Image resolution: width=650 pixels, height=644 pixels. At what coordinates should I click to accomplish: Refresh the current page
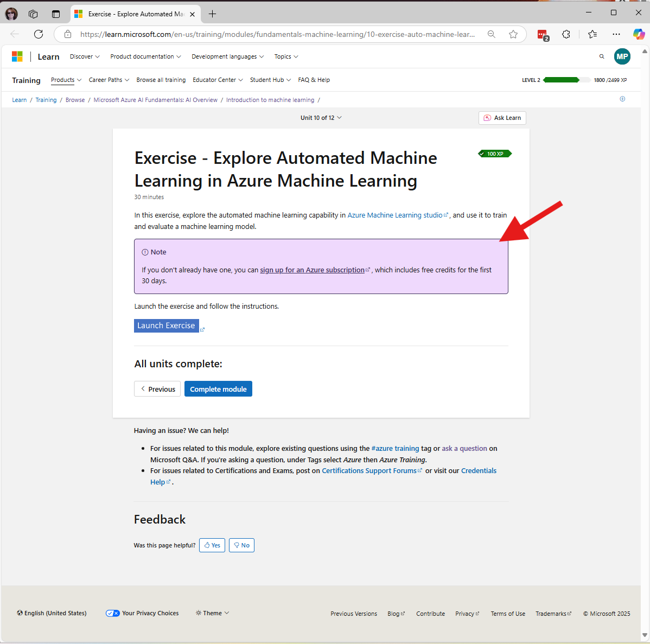[x=39, y=34]
